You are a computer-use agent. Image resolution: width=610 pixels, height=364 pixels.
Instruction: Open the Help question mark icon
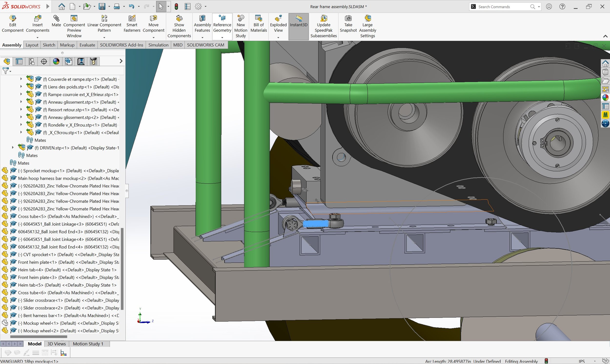coord(562,7)
